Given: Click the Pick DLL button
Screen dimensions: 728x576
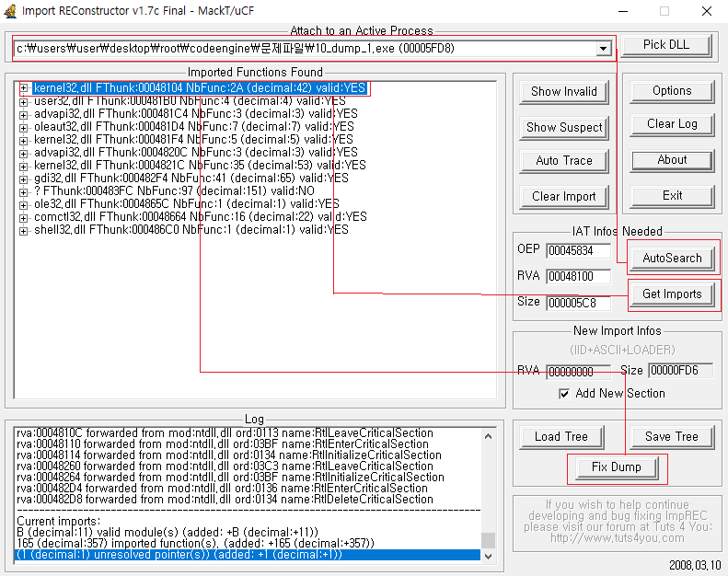Looking at the screenshot, I should click(x=665, y=45).
